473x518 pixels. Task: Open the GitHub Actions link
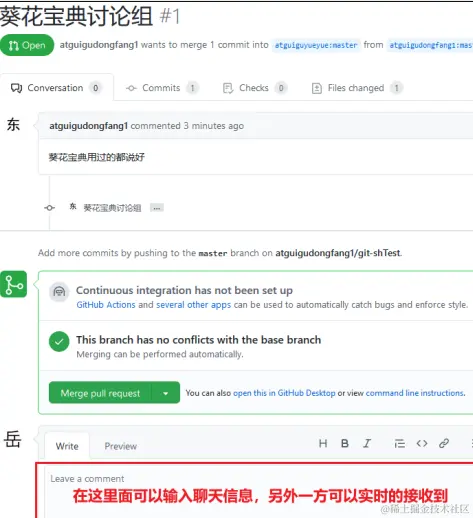[x=106, y=305]
